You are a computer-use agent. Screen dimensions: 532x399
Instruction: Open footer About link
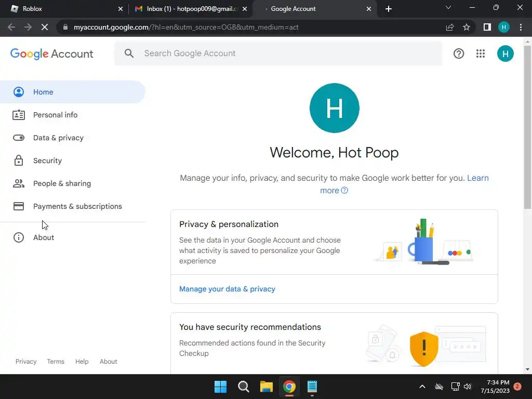coord(108,362)
